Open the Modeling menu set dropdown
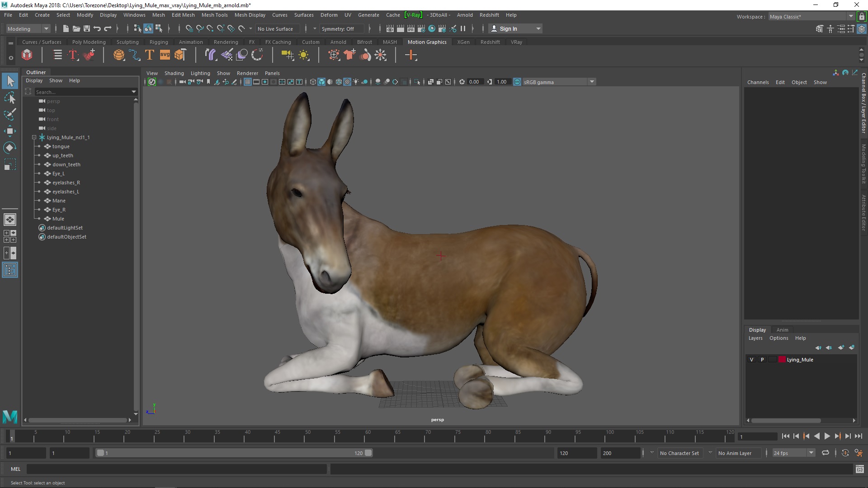The height and width of the screenshot is (488, 868). pos(28,28)
